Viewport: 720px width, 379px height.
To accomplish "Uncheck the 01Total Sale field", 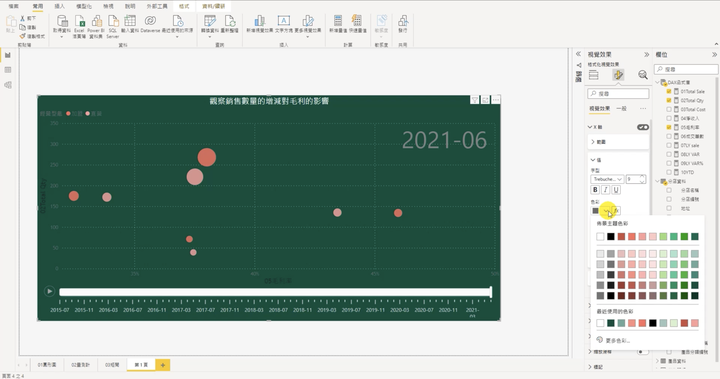I will click(669, 91).
